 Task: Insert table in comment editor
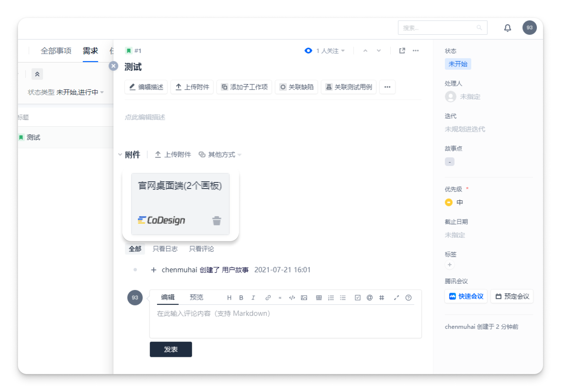(x=319, y=298)
